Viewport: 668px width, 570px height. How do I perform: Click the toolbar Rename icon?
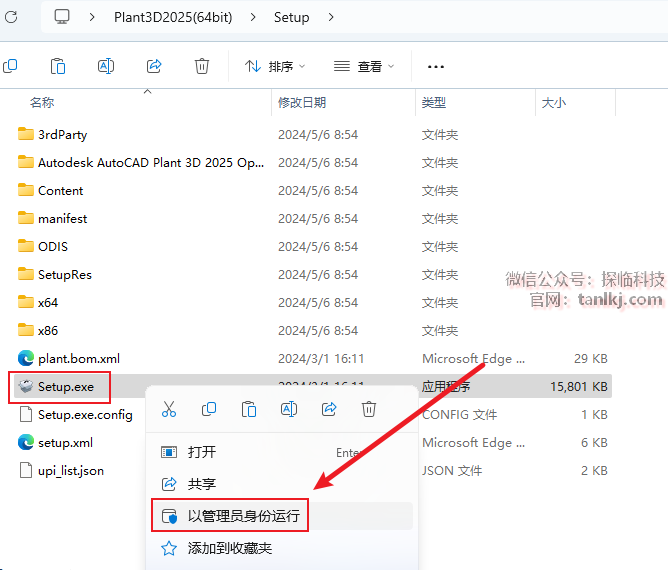click(106, 66)
